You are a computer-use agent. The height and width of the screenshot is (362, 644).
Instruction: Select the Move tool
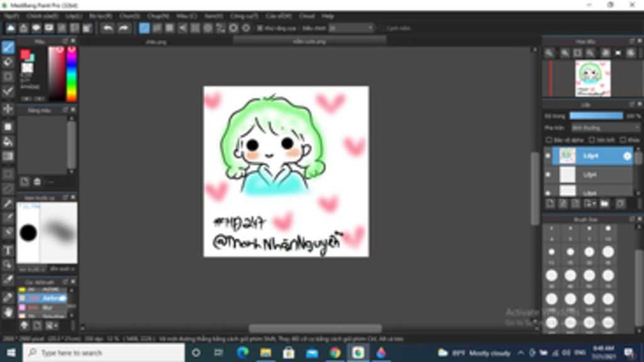click(8, 109)
